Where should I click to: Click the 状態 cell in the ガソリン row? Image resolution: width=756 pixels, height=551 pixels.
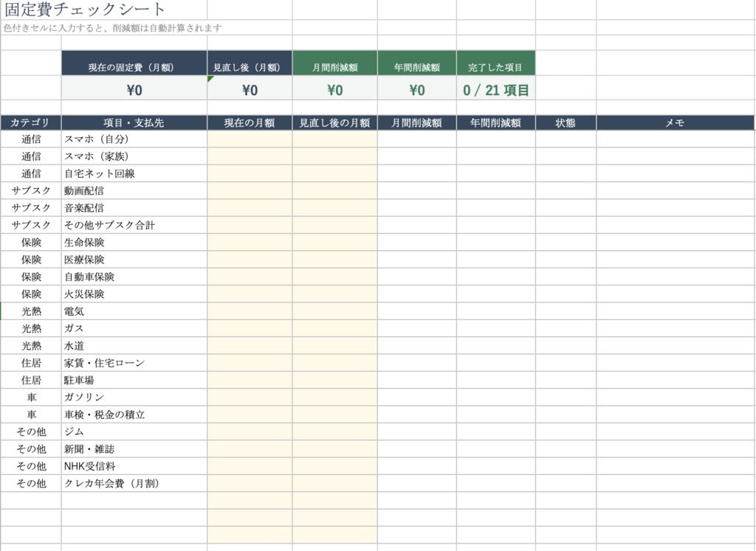[x=566, y=398]
